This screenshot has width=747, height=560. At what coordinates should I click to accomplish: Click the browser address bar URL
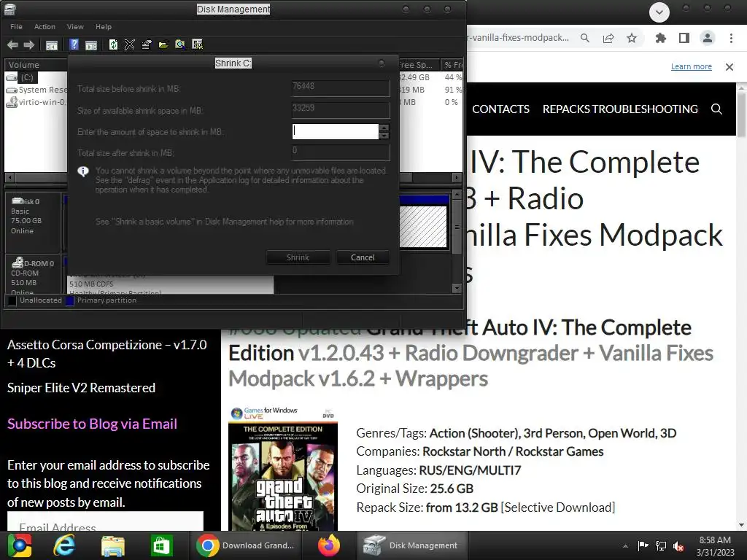519,38
